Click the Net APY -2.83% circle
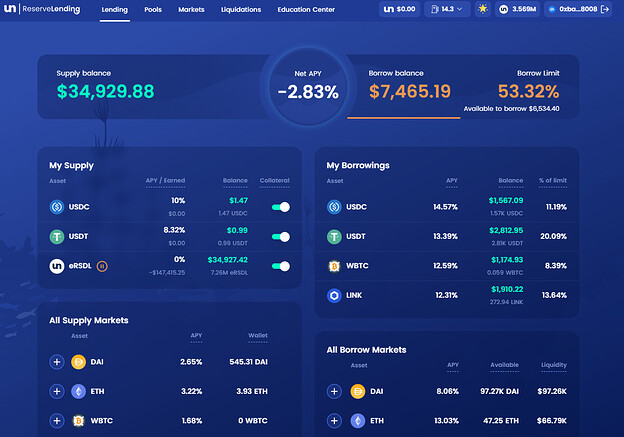 [308, 86]
